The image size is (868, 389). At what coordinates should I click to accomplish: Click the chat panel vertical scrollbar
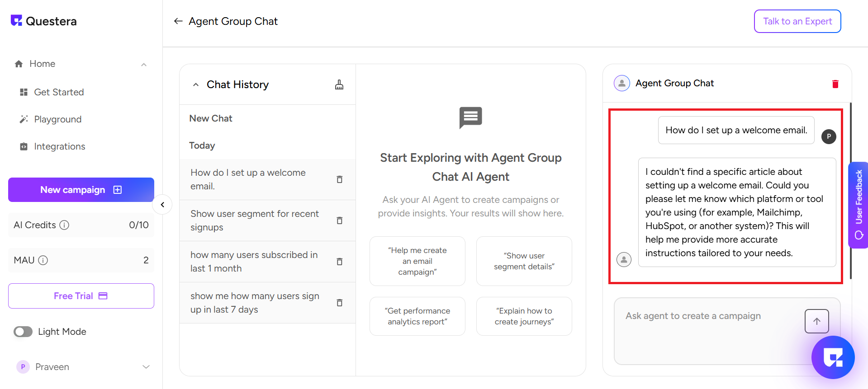point(850,190)
